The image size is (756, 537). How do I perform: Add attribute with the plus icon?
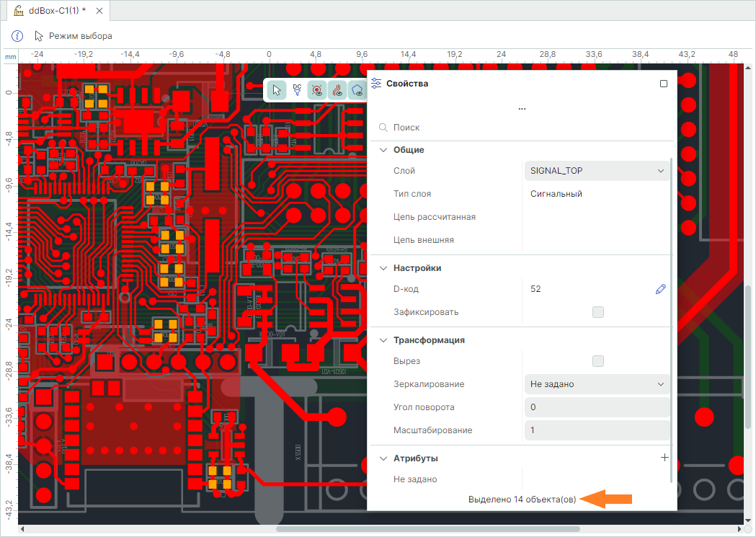[664, 458]
